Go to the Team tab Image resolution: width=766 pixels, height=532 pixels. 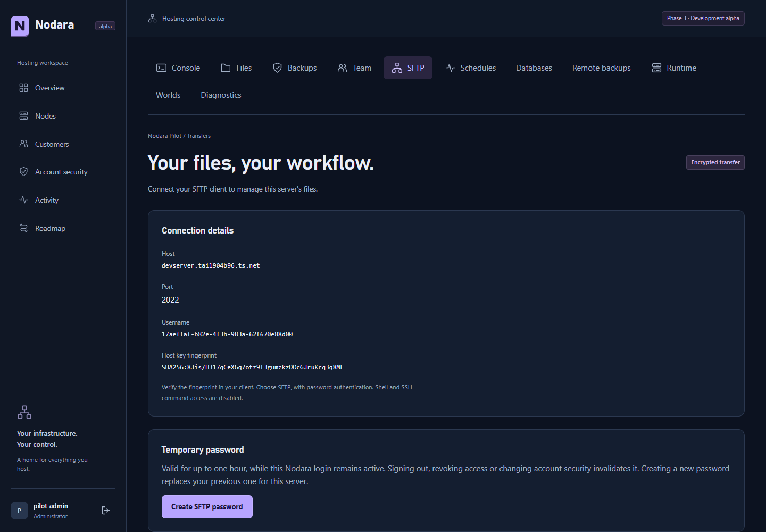coord(354,68)
